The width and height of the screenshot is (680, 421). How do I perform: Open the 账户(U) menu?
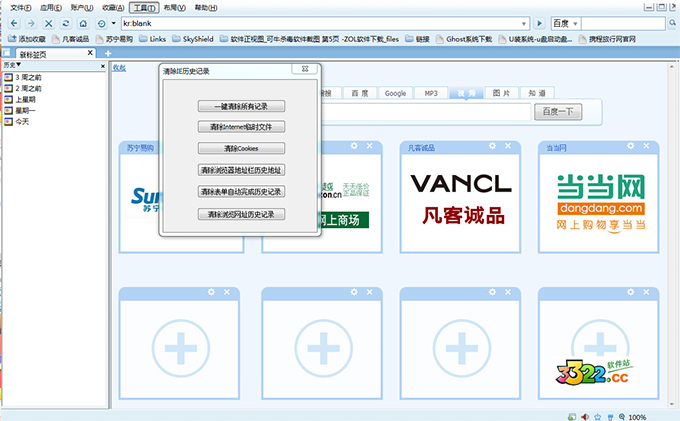82,8
